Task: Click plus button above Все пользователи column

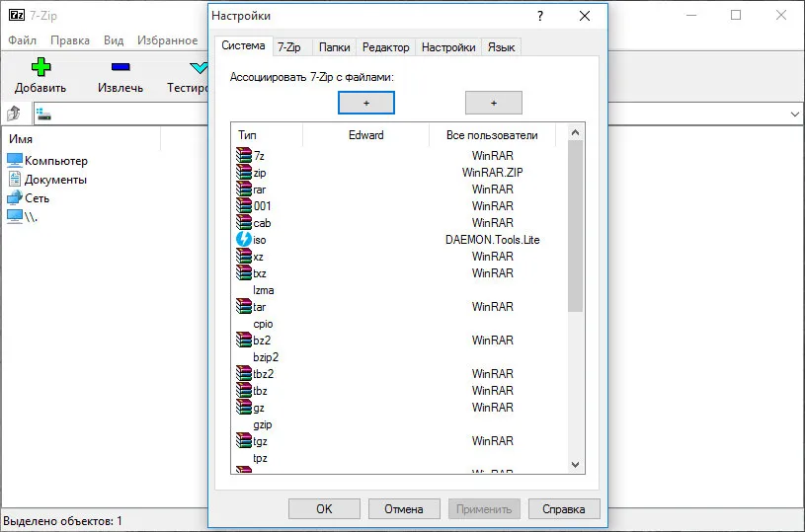Action: click(493, 103)
